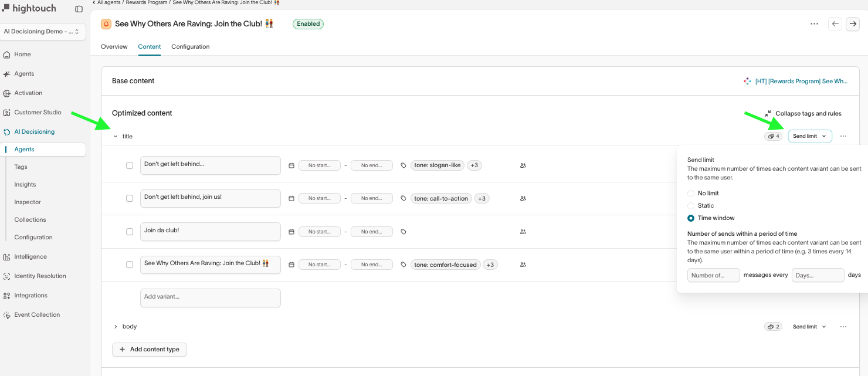Collapse the title content section
The width and height of the screenshot is (868, 376).
point(116,136)
